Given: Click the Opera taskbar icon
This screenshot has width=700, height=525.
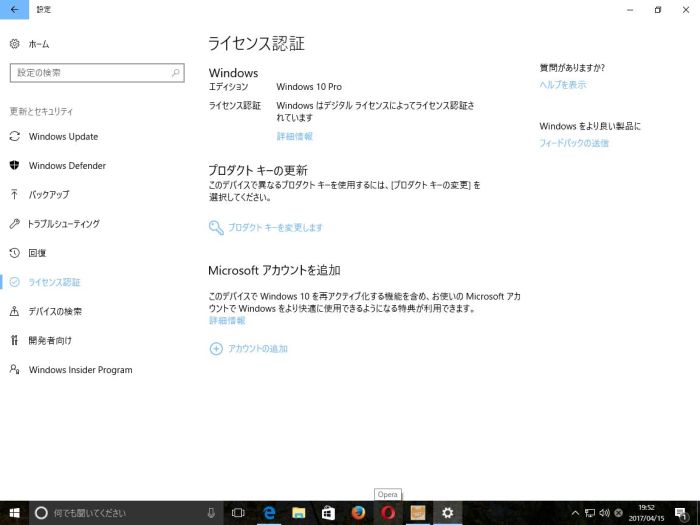Looking at the screenshot, I should coord(388,513).
